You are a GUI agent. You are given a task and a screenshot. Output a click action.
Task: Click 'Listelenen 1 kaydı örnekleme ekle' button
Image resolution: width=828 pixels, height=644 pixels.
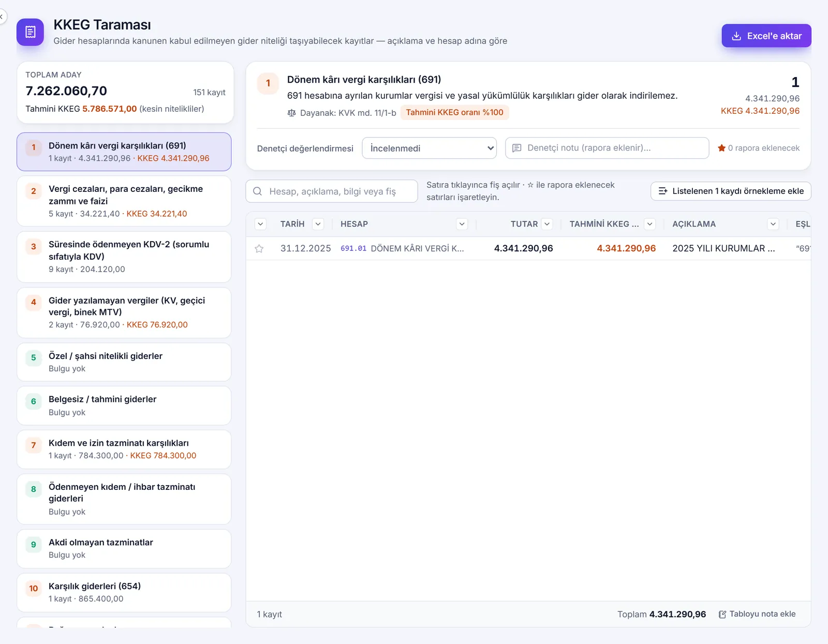pyautogui.click(x=731, y=191)
